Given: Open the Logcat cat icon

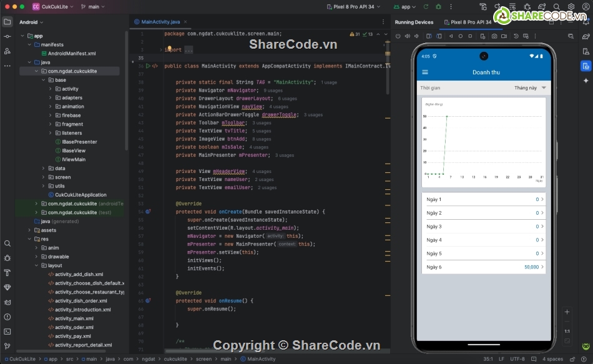Looking at the screenshot, I should [x=7, y=302].
